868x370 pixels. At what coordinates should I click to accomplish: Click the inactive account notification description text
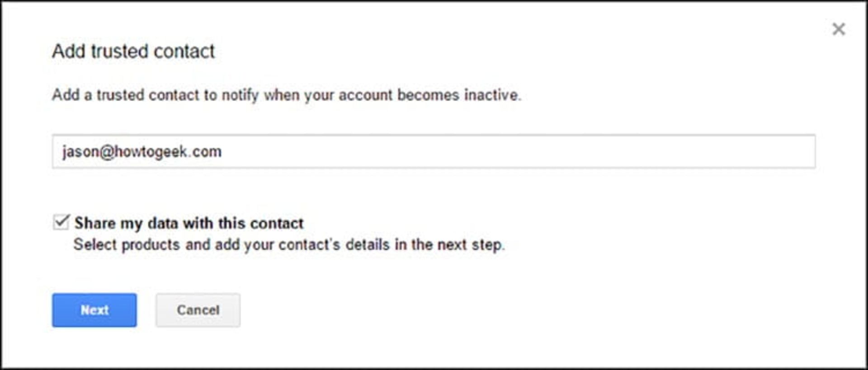tap(286, 95)
